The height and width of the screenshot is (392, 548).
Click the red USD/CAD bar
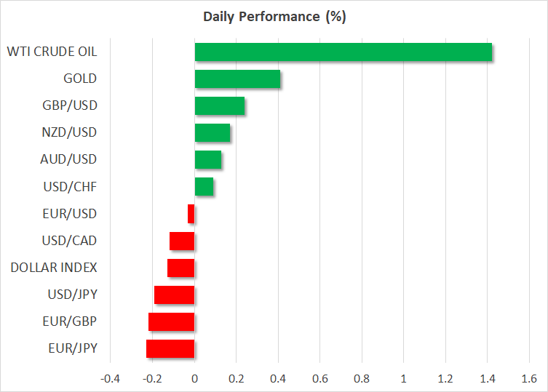click(x=182, y=241)
